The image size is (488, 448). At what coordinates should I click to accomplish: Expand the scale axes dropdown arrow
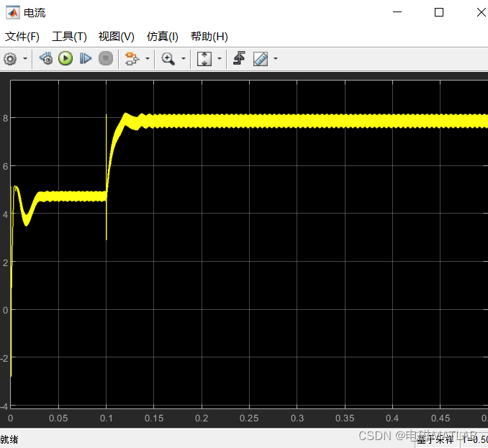tap(220, 58)
